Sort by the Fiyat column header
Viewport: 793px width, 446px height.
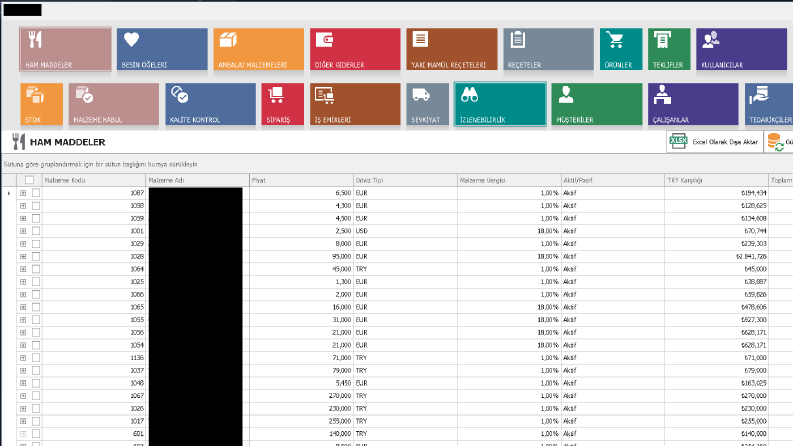pos(301,180)
